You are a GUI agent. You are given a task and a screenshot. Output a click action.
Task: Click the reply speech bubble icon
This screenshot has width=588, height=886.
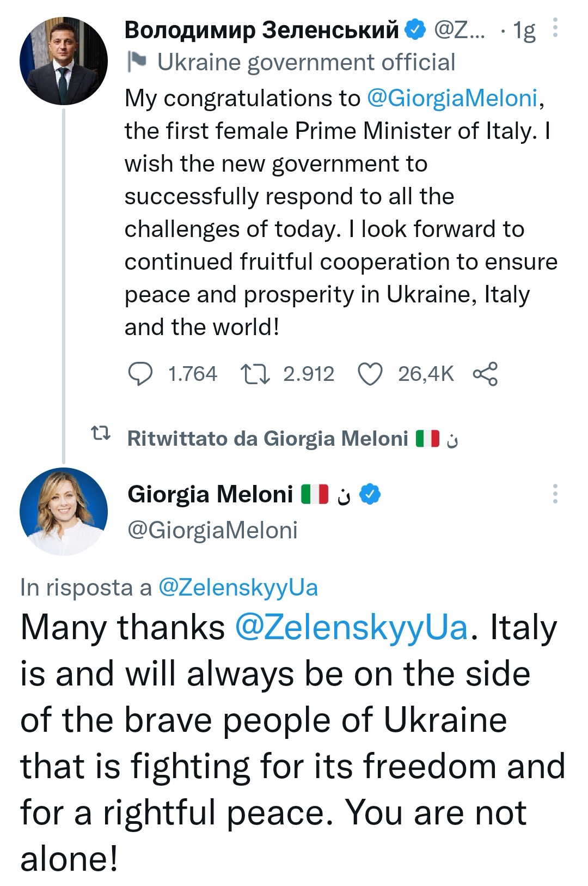pyautogui.click(x=140, y=374)
